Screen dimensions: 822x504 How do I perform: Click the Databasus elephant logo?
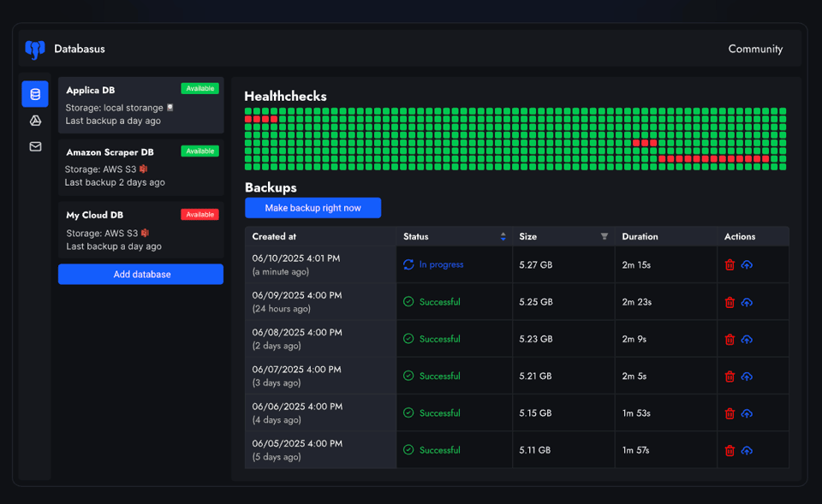tap(33, 48)
